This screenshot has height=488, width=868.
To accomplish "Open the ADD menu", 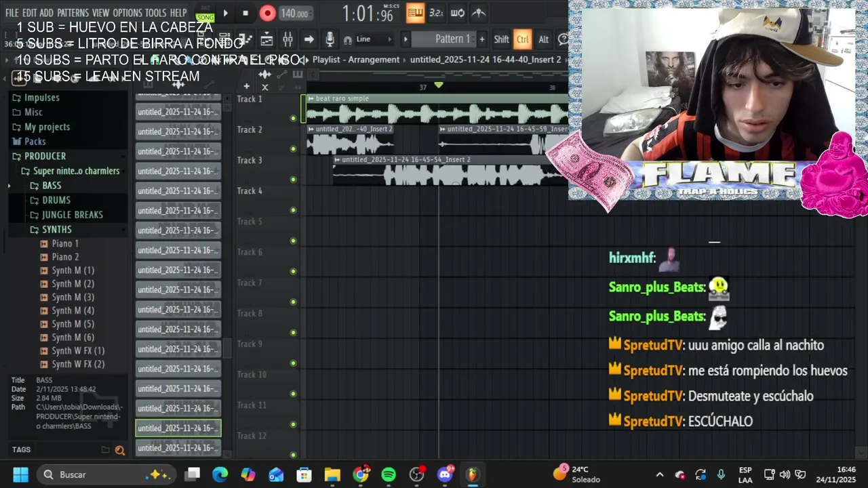I will pos(46,13).
